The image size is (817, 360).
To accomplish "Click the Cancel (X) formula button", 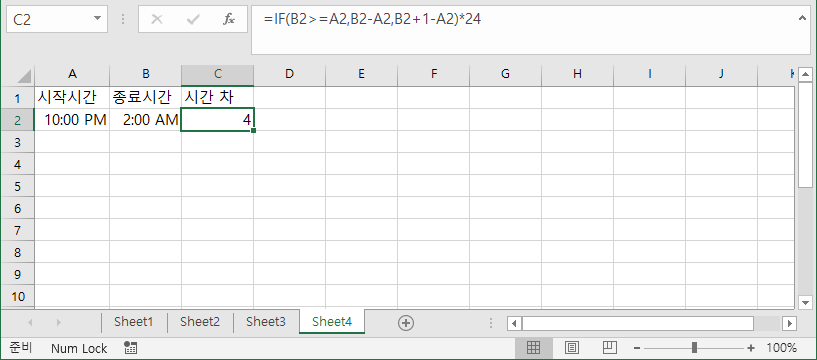I will (x=156, y=19).
